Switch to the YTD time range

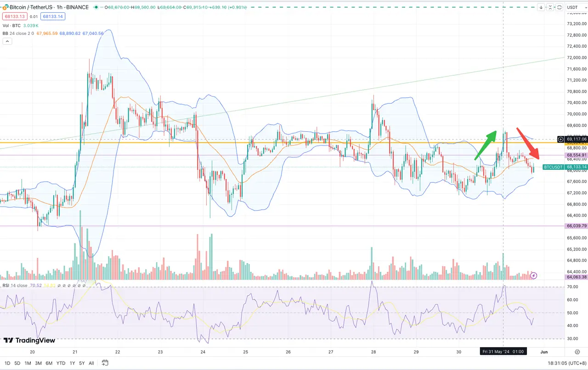61,363
